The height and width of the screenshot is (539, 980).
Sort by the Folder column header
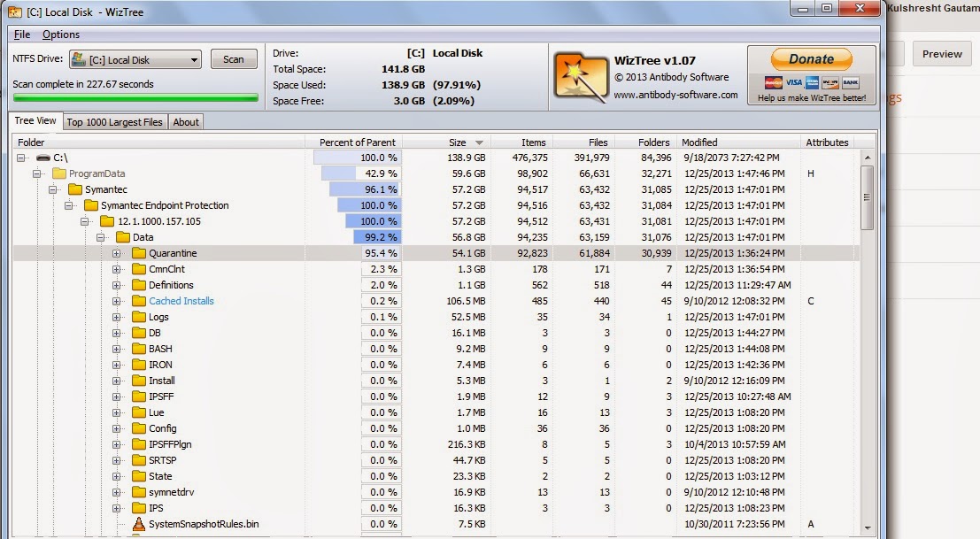pos(158,142)
